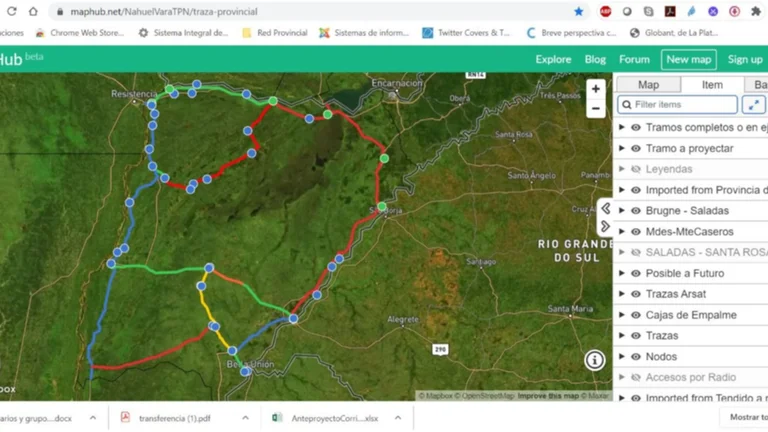This screenshot has width=768, height=432.
Task: Open download options for transferencia pdf
Action: tap(245, 418)
